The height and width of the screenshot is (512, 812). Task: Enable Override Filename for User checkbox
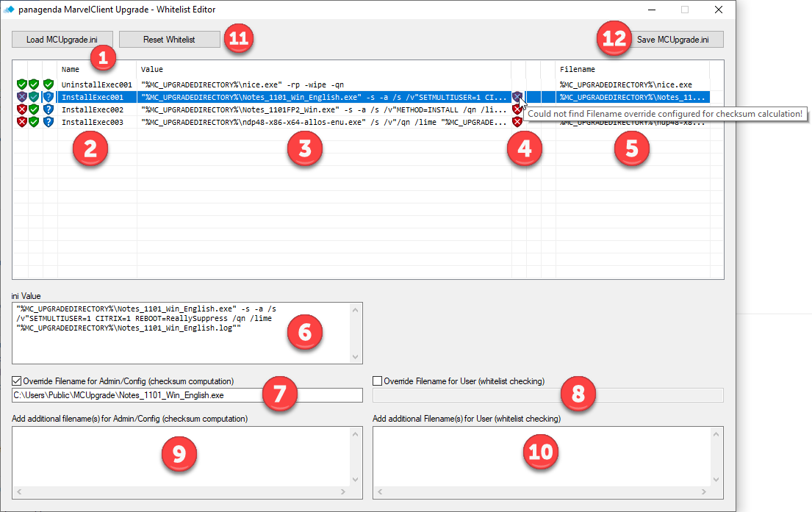(x=378, y=381)
